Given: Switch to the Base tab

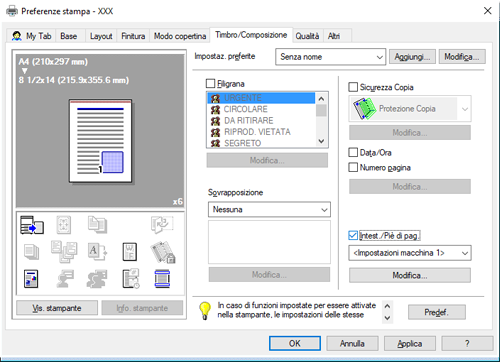Looking at the screenshot, I should click(x=69, y=36).
